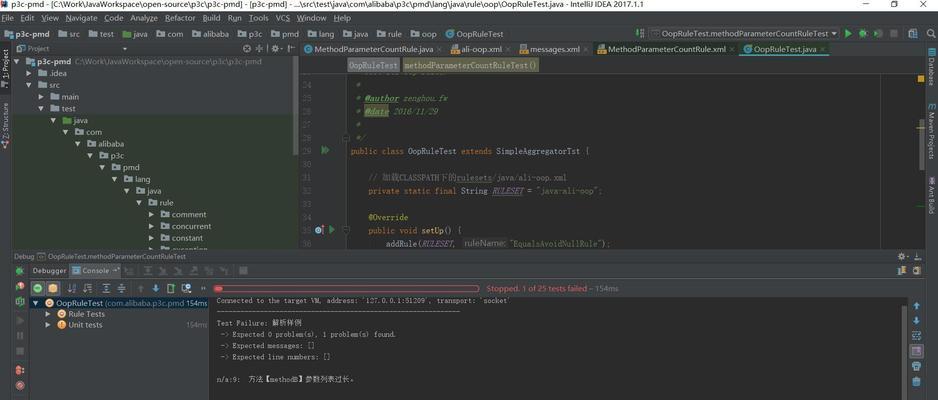Open Debug panel settings gear
The width and height of the screenshot is (938, 400).
pyautogui.click(x=902, y=256)
